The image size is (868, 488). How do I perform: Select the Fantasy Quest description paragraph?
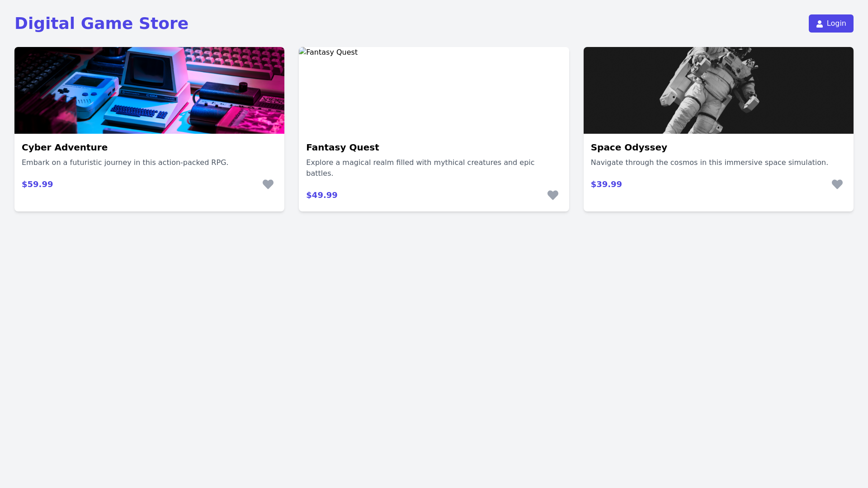(420, 168)
